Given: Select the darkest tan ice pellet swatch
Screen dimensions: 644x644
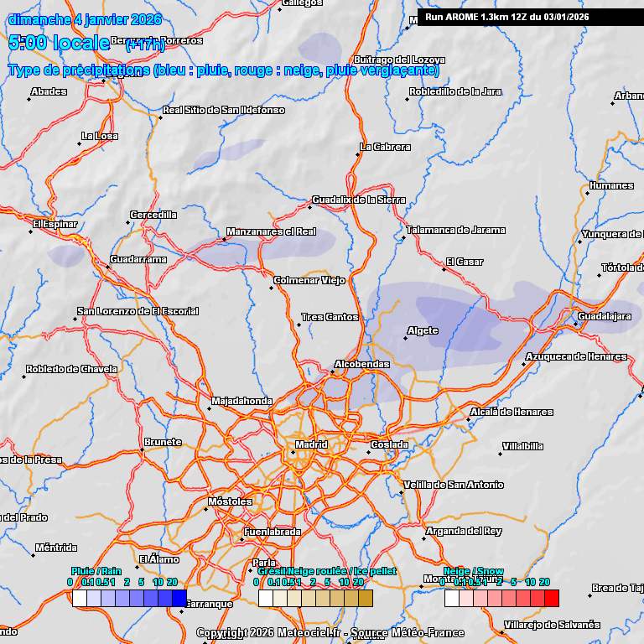Looking at the screenshot, I should 365,598.
